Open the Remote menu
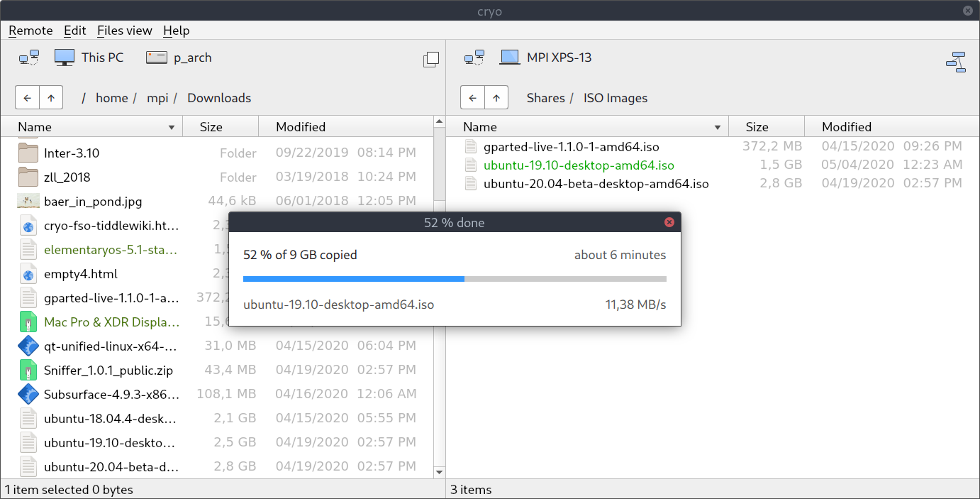 click(30, 31)
